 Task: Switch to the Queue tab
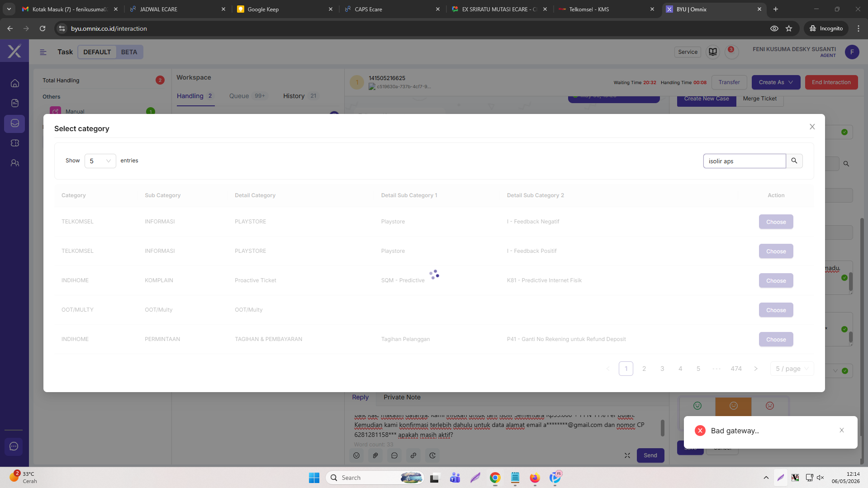pyautogui.click(x=247, y=96)
